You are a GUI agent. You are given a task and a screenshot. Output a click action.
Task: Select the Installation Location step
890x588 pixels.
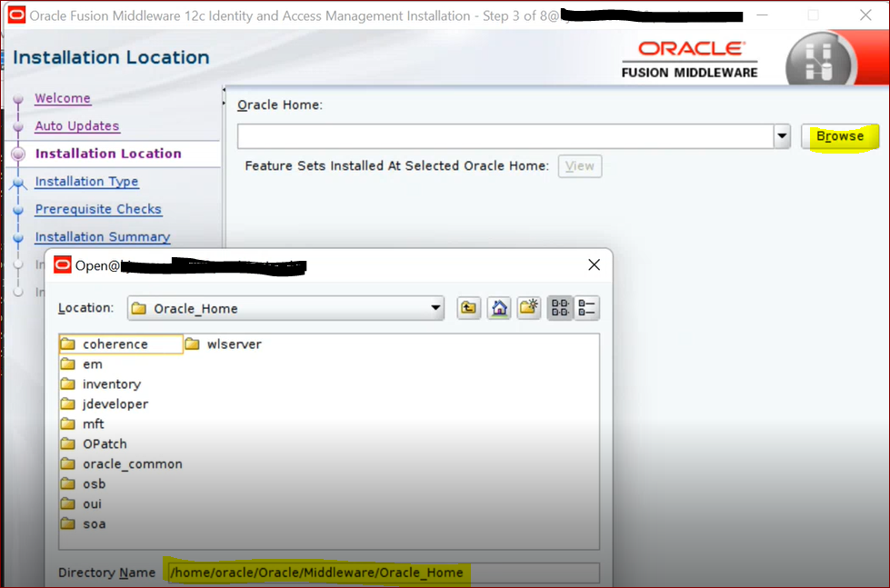point(108,154)
